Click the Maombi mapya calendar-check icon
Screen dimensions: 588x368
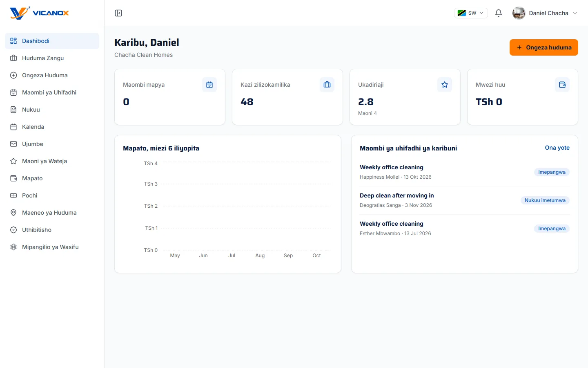coord(209,85)
